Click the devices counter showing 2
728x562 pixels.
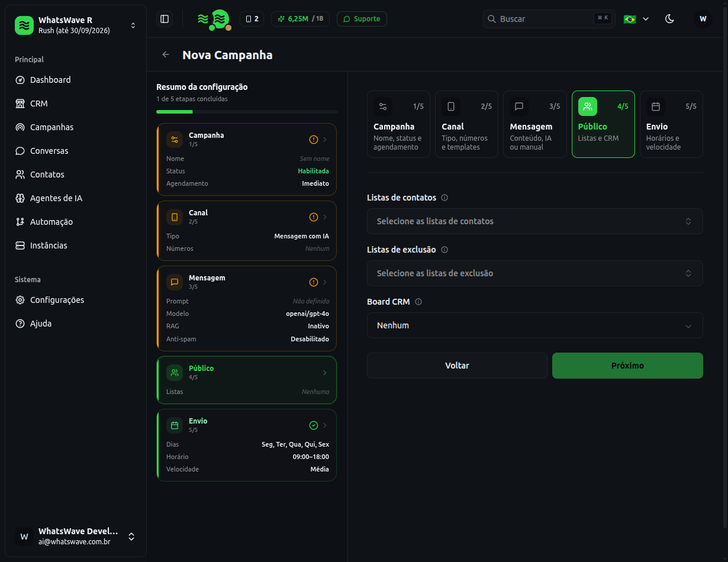pos(252,19)
